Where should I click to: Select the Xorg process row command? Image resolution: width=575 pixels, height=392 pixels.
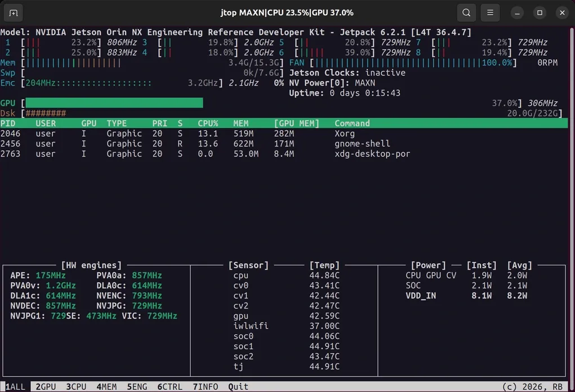[345, 133]
